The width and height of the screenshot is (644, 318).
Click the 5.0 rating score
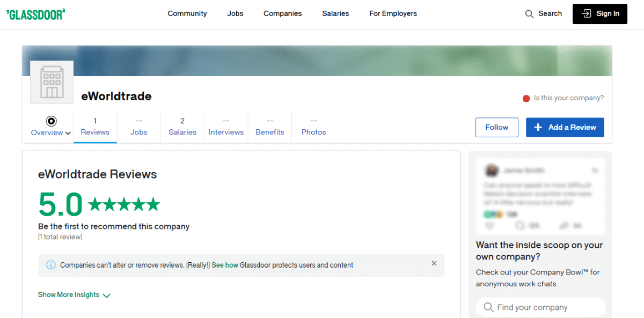point(61,204)
